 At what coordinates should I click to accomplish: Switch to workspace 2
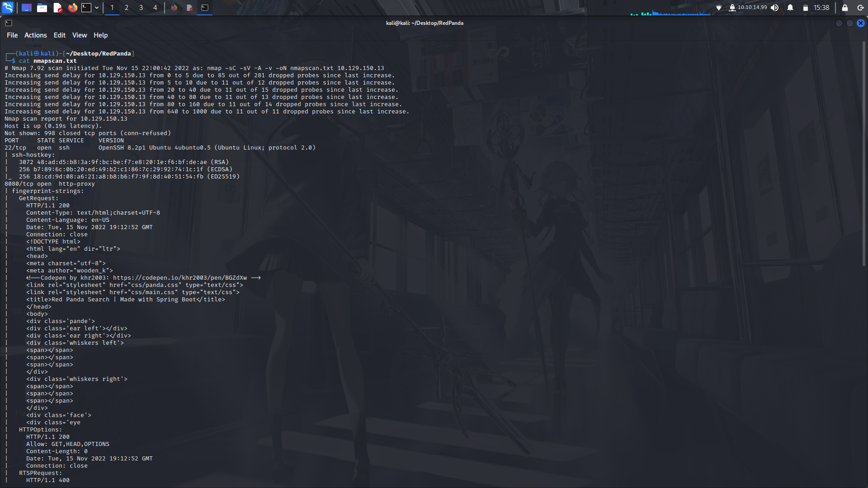tap(126, 8)
